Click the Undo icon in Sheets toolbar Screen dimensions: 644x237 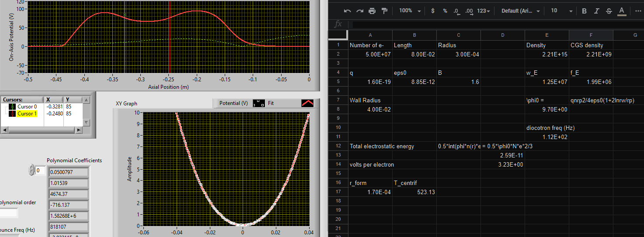[348, 11]
